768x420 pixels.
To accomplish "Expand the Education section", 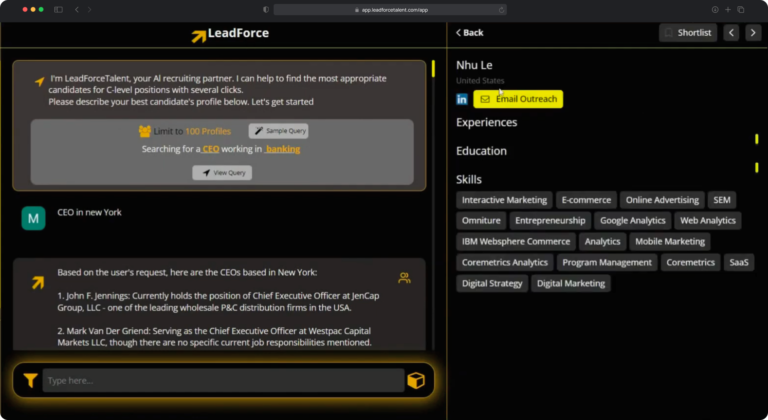I will click(481, 151).
